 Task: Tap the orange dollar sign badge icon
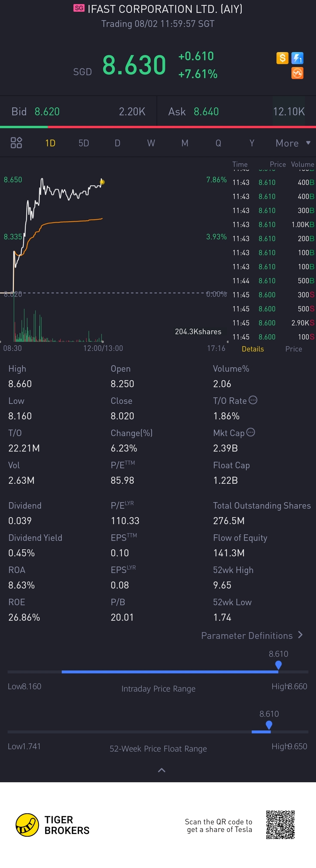click(x=282, y=58)
